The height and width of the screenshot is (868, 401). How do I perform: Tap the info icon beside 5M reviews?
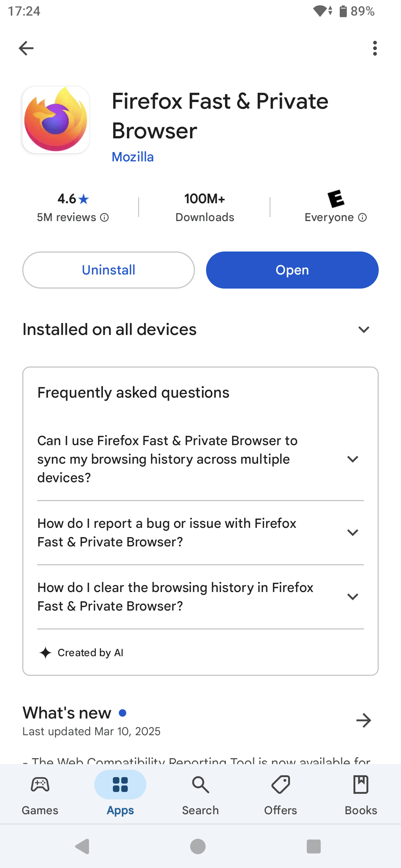coord(105,217)
